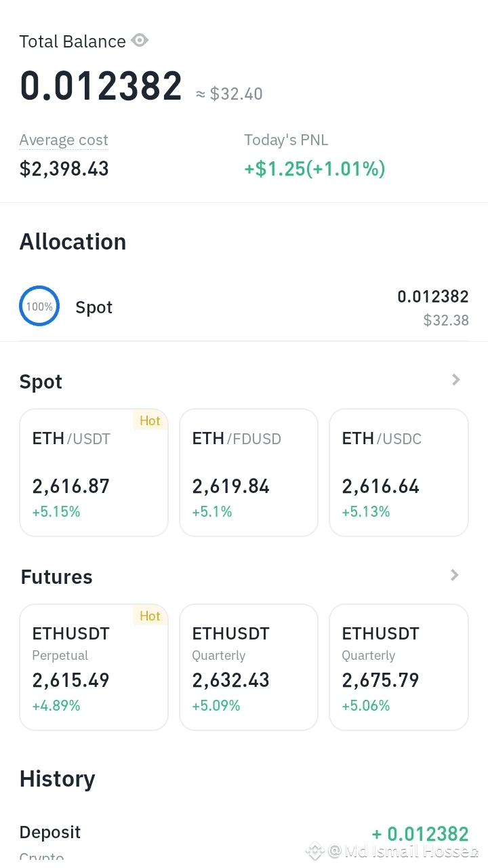The height and width of the screenshot is (868, 488).
Task: Tap the Futures section heading
Action: [x=57, y=577]
